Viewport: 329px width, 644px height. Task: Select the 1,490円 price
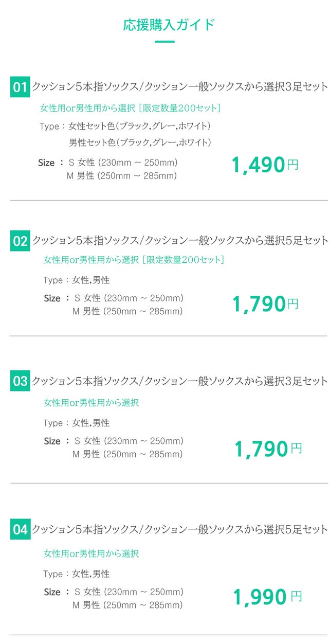[265, 165]
